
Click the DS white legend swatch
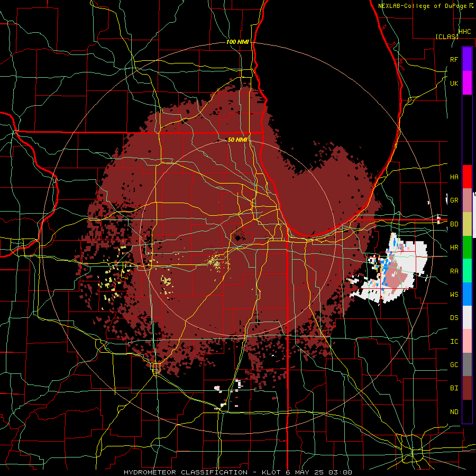point(467,317)
